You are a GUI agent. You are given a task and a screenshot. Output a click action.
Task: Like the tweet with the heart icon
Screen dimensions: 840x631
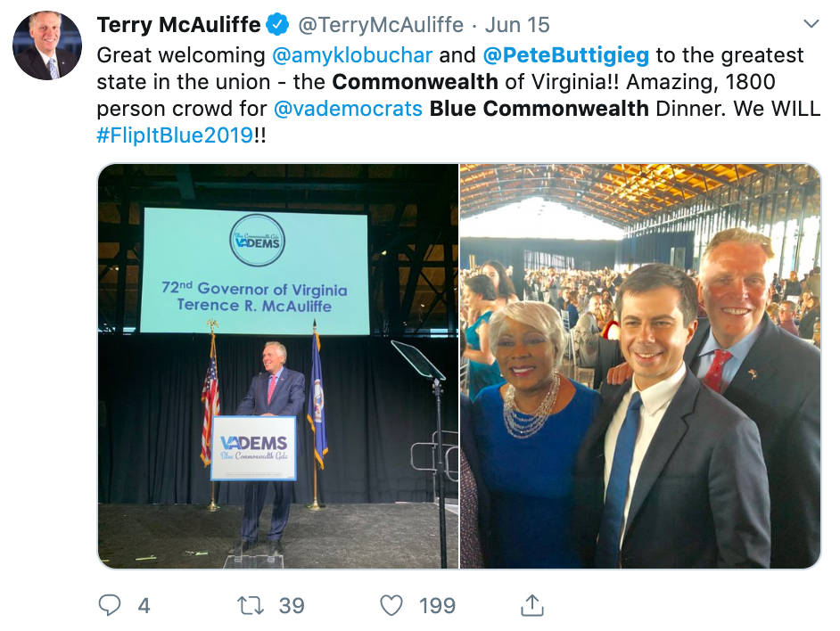click(x=391, y=606)
